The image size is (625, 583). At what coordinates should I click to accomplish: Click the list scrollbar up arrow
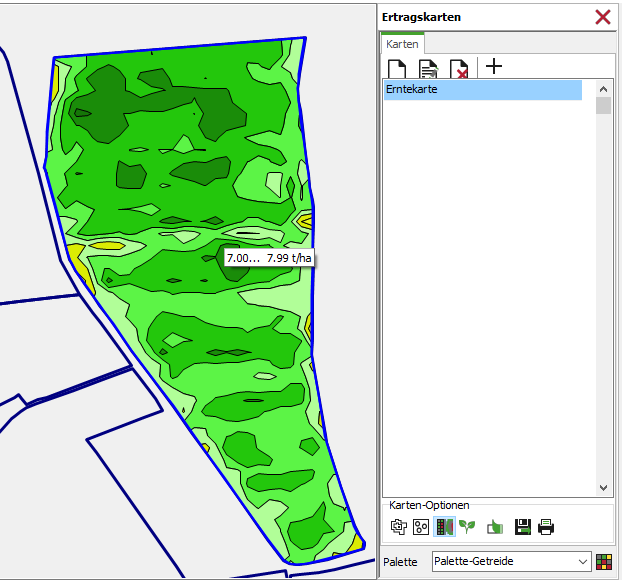click(603, 88)
